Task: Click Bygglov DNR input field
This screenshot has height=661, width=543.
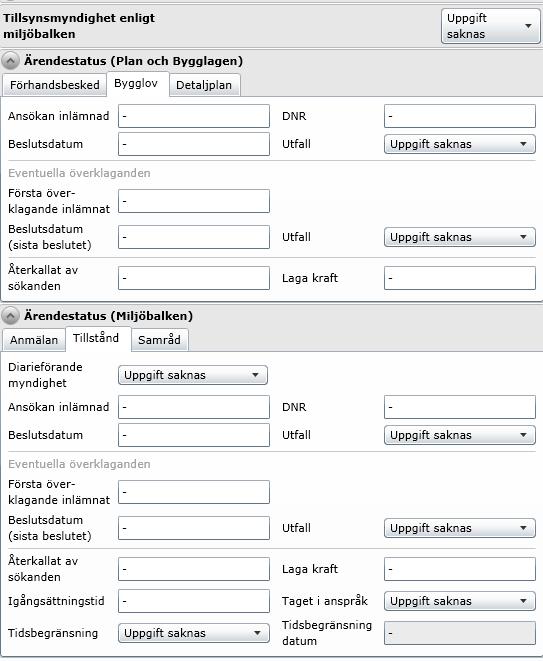Action: point(460,116)
